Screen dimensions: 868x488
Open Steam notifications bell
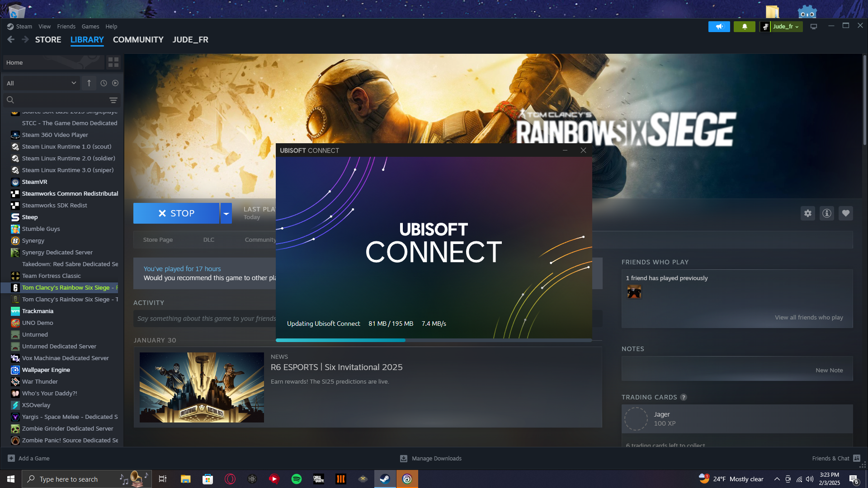(x=745, y=27)
